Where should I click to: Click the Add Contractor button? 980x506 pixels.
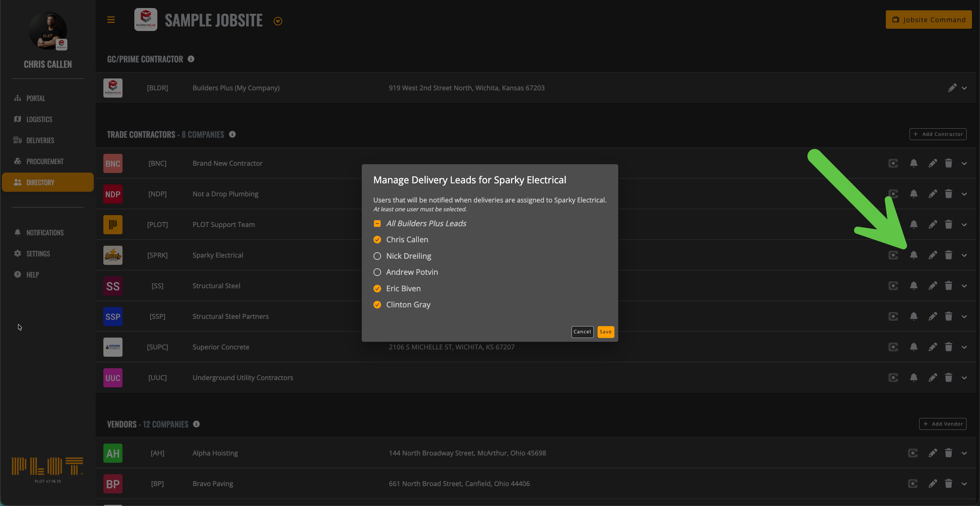pos(938,134)
